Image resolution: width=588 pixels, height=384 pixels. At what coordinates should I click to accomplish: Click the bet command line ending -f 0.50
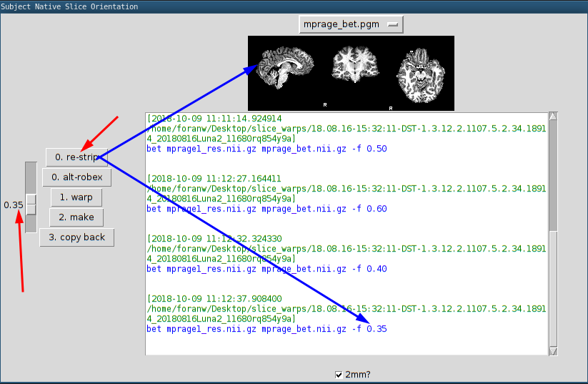[266, 149]
